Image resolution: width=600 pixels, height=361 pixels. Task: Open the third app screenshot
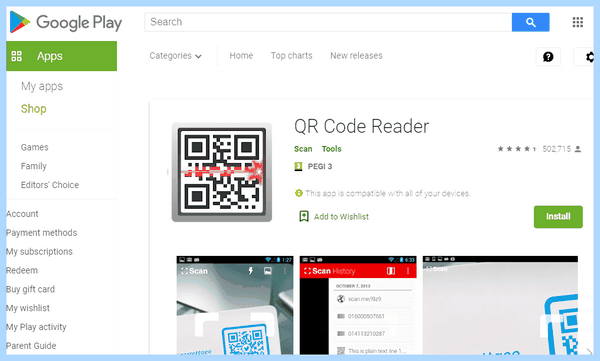(501, 305)
